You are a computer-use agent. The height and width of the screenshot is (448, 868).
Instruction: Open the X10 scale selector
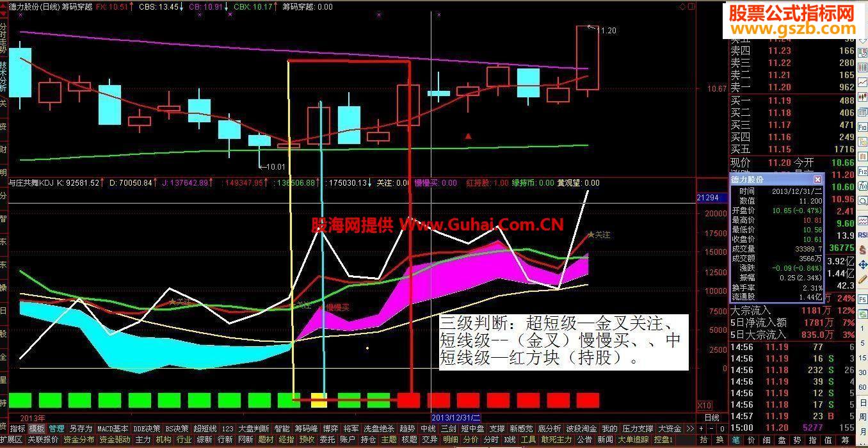[704, 406]
